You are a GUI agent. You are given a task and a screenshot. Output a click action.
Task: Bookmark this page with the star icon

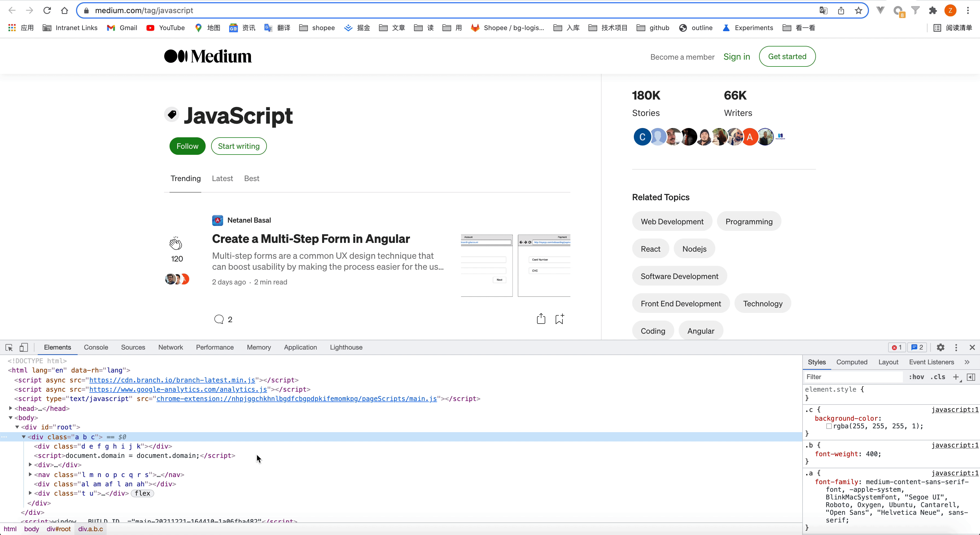click(859, 11)
